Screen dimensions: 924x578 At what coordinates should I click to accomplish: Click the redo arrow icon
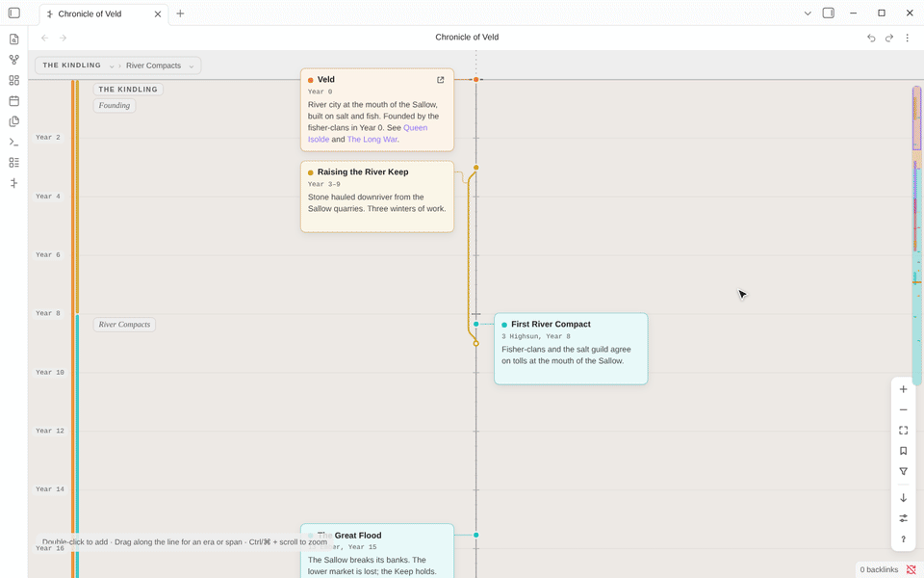coord(889,38)
